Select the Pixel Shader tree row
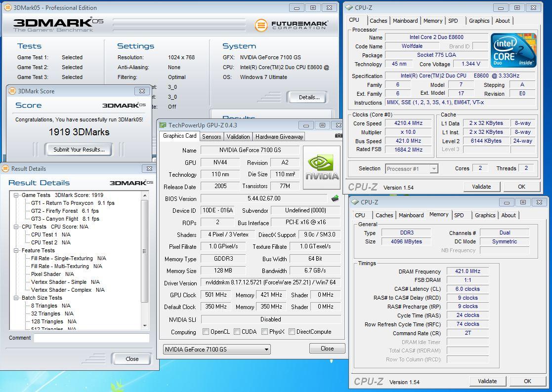Image resolution: width=552 pixels, height=392 pixels. pos(52,274)
